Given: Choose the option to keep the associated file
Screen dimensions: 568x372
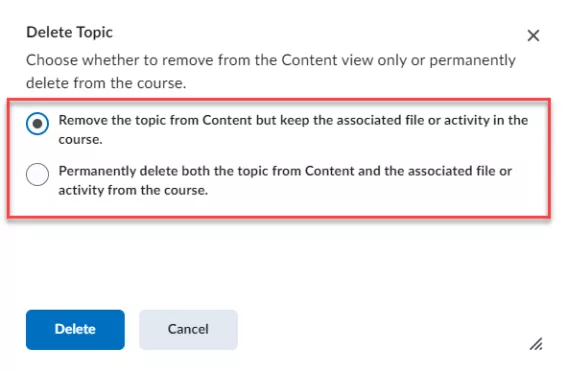Looking at the screenshot, I should 37,124.
